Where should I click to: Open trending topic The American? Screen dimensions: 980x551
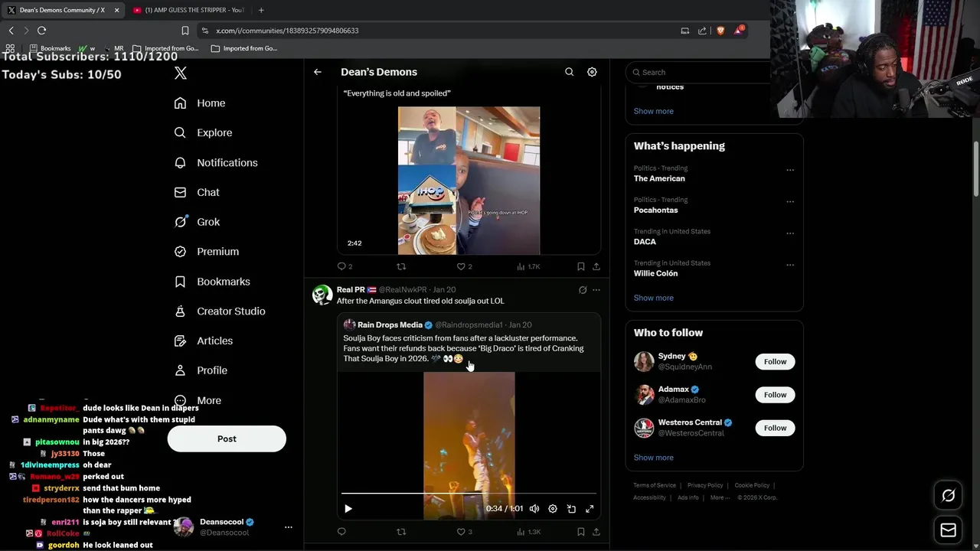click(x=659, y=178)
